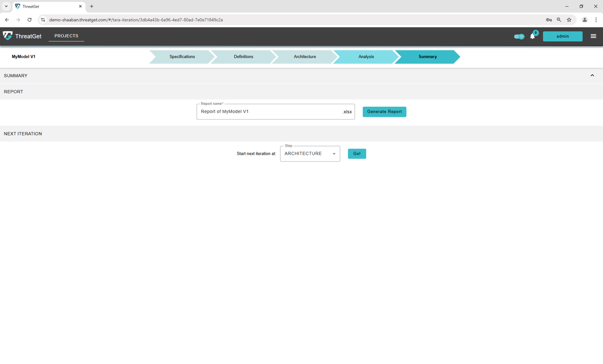Open the password manager key icon
Viewport: 603px width, 364px height.
549,20
